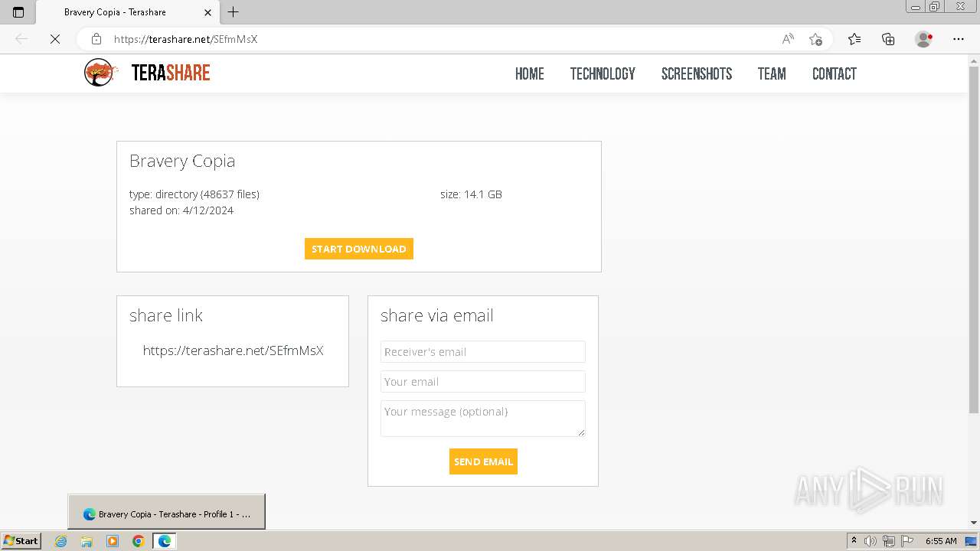This screenshot has height=551, width=980.
Task: Click 'type: directory (48637 files)' text
Action: 194,194
